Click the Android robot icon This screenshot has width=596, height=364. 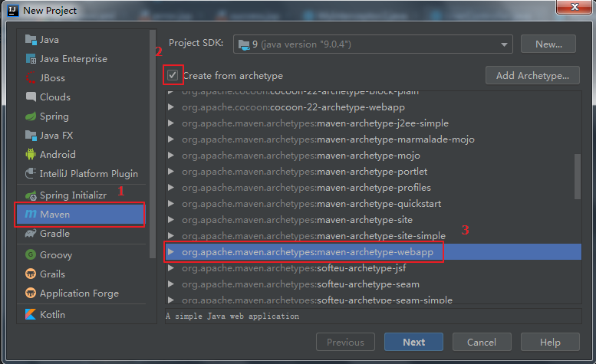pyautogui.click(x=31, y=154)
